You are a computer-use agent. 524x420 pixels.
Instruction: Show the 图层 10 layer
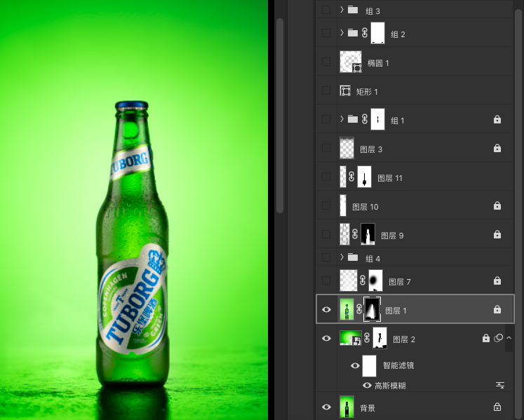(x=326, y=205)
